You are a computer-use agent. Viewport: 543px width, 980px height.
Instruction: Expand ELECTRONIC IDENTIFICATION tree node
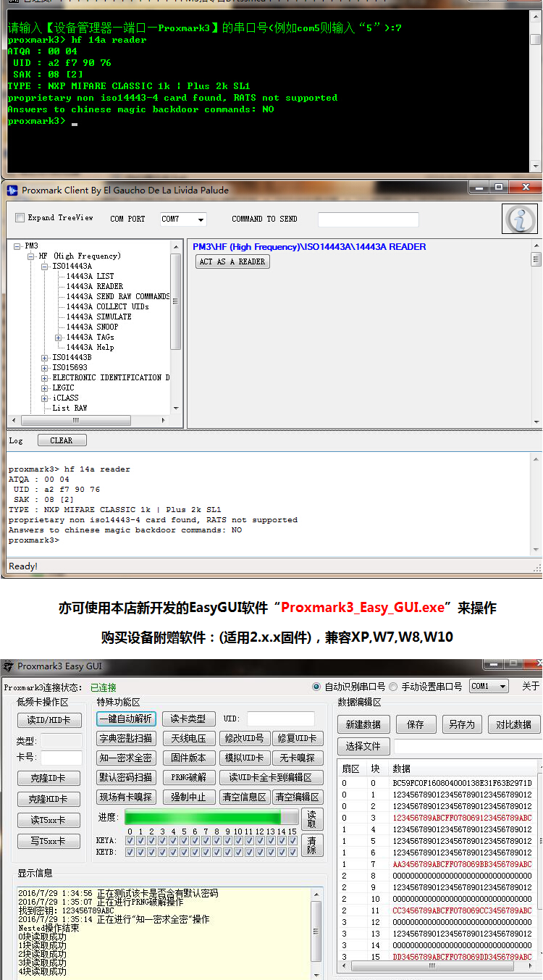pyautogui.click(x=45, y=378)
